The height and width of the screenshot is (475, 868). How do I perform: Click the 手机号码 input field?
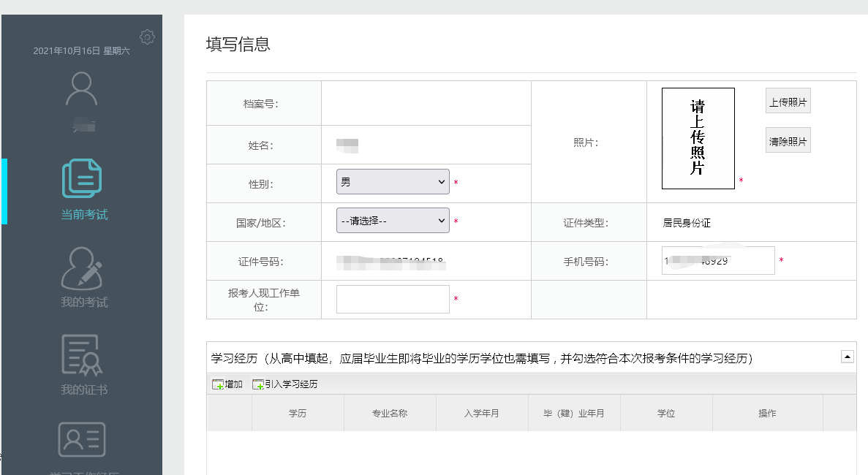[717, 260]
